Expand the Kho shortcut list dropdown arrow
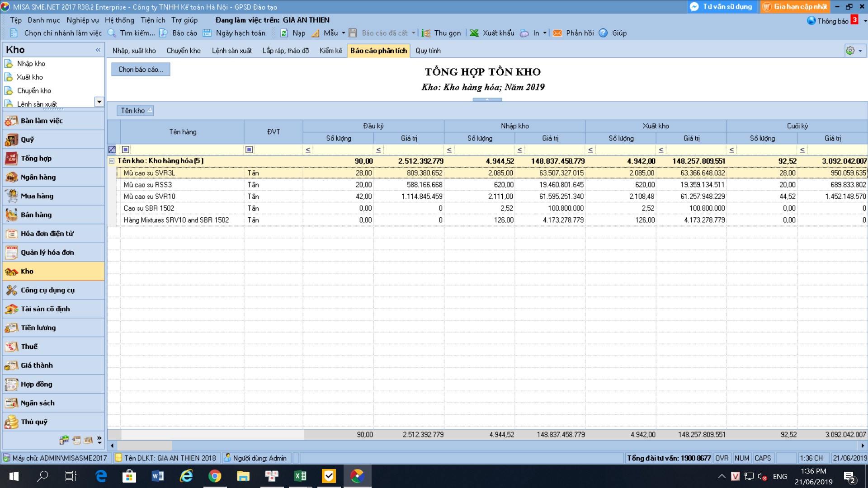The height and width of the screenshot is (488, 868). 99,102
